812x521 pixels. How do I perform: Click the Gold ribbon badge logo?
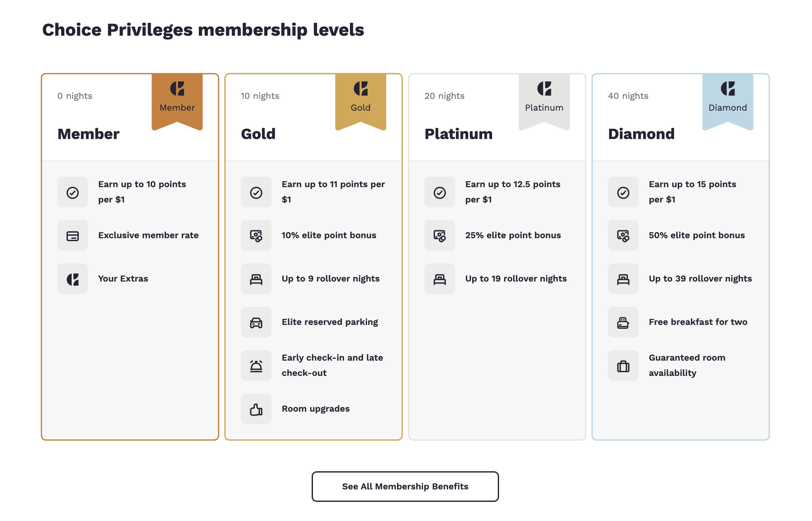point(361,89)
